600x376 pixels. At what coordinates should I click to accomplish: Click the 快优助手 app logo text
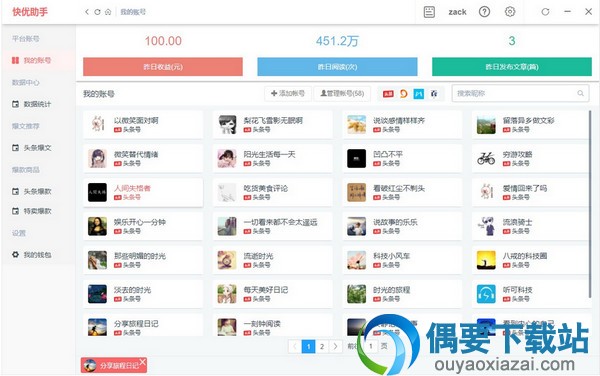30,12
